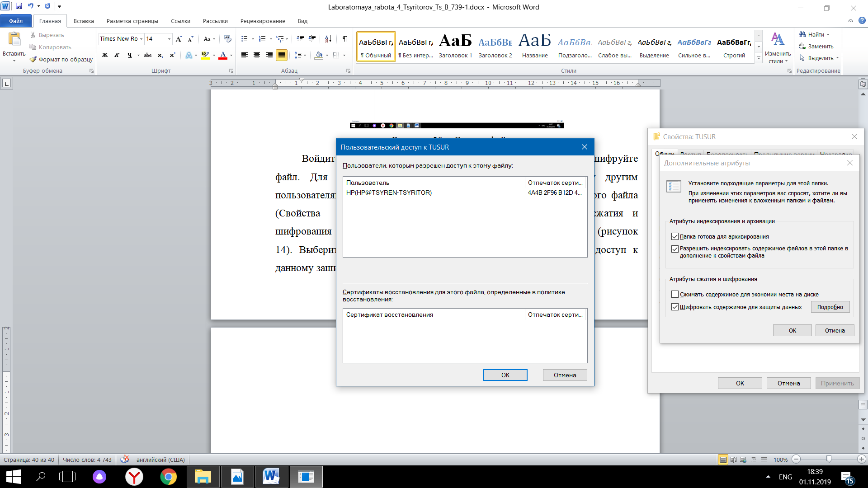Screen dimensions: 868x488
Task: Click yellow text highlight color button
Action: (205, 55)
